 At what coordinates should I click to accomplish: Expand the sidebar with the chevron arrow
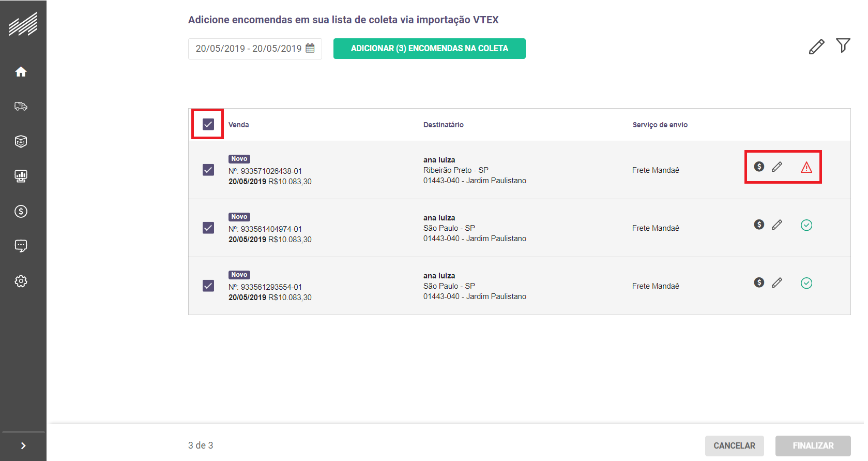point(23,445)
